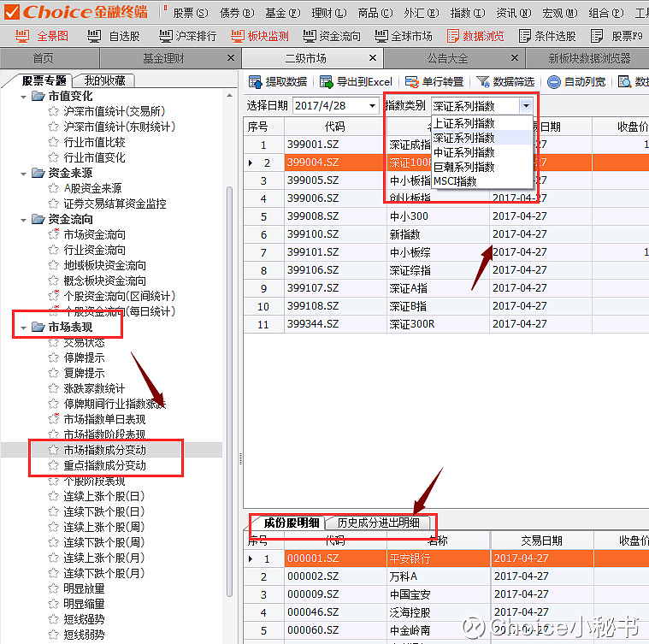
Task: Star 短线强势 as favorite
Action: pyautogui.click(x=53, y=619)
